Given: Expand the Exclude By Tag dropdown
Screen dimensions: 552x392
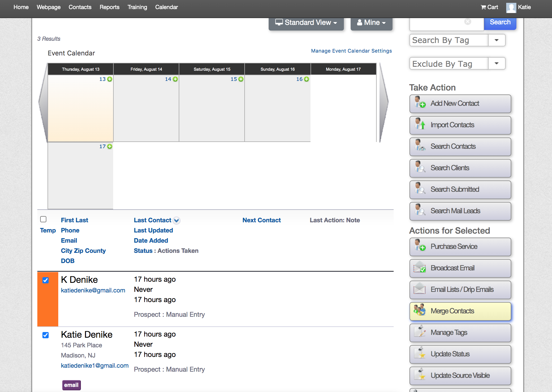Looking at the screenshot, I should tap(497, 64).
